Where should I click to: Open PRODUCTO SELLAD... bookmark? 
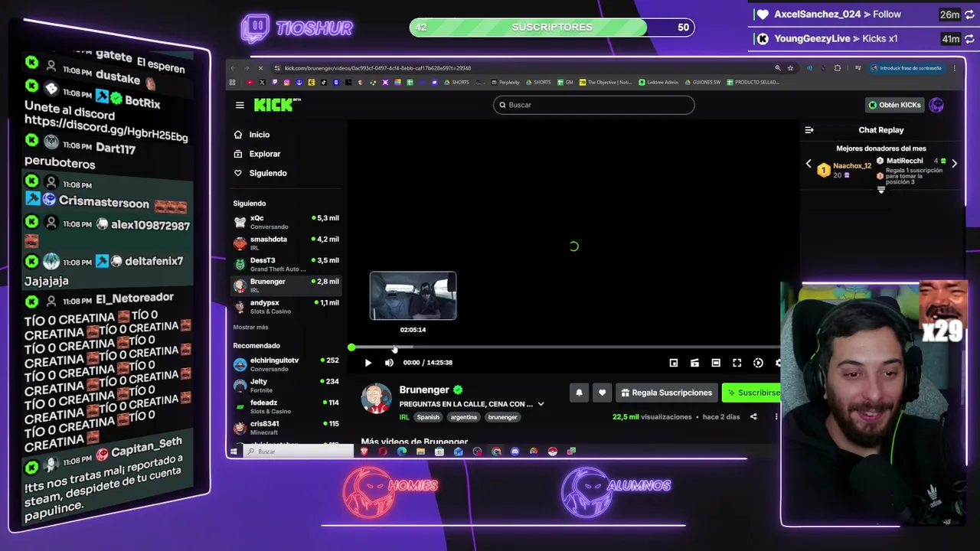pos(753,82)
